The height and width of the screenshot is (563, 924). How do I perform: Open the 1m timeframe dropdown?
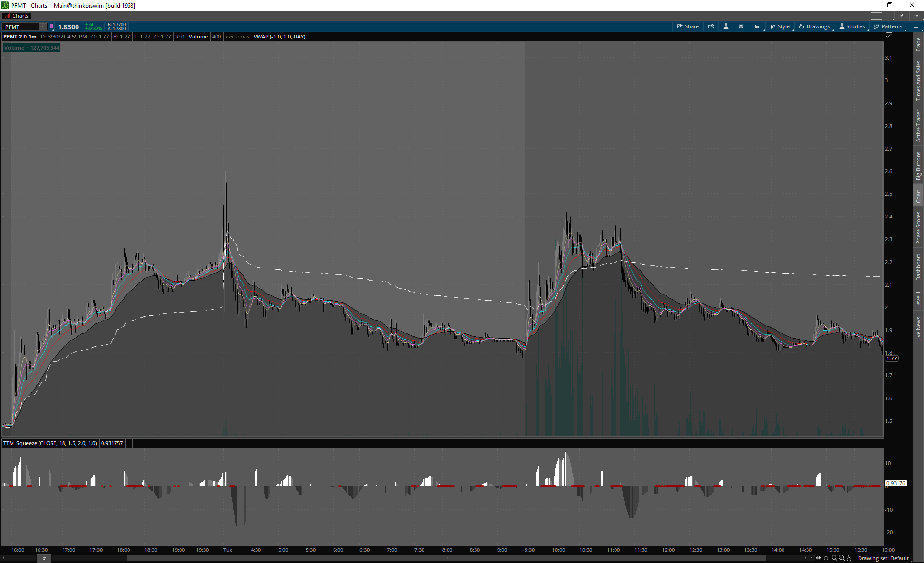click(757, 26)
